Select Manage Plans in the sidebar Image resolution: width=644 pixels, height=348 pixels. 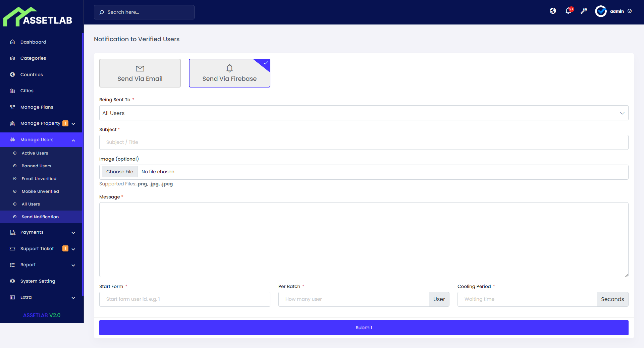click(x=37, y=107)
